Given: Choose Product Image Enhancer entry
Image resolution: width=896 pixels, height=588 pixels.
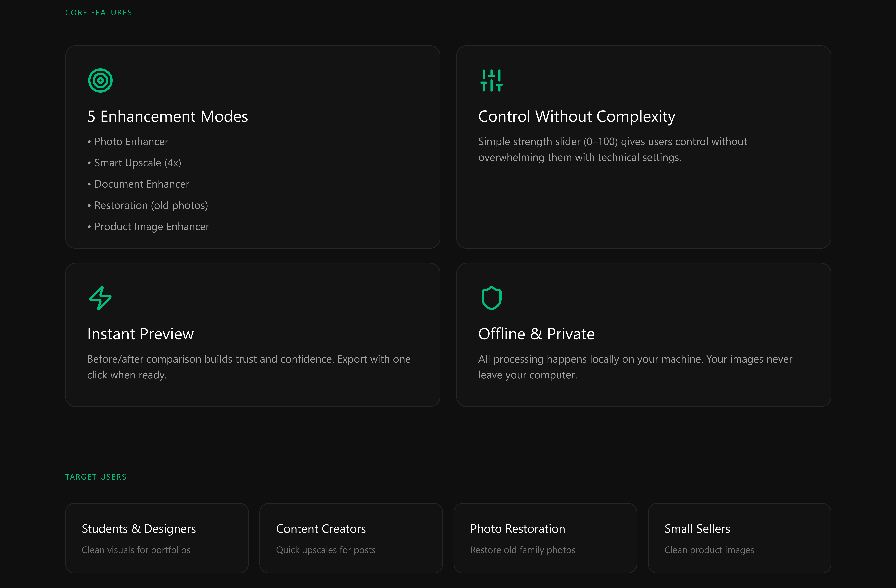Looking at the screenshot, I should 151,227.
